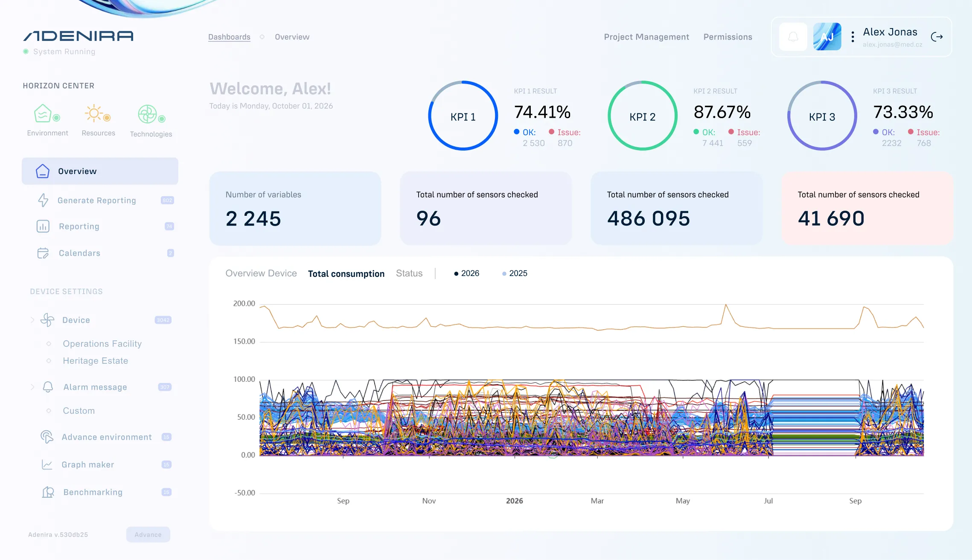Open Generate Reporting label

[x=97, y=200]
